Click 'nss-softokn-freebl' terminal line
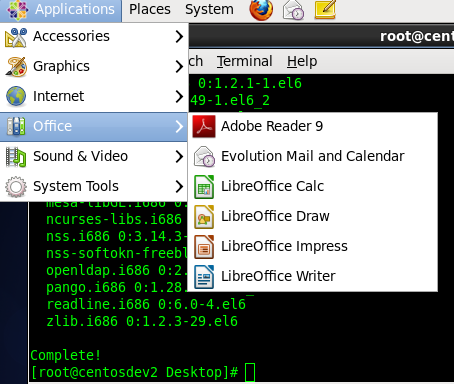The width and height of the screenshot is (454, 384). tap(117, 254)
